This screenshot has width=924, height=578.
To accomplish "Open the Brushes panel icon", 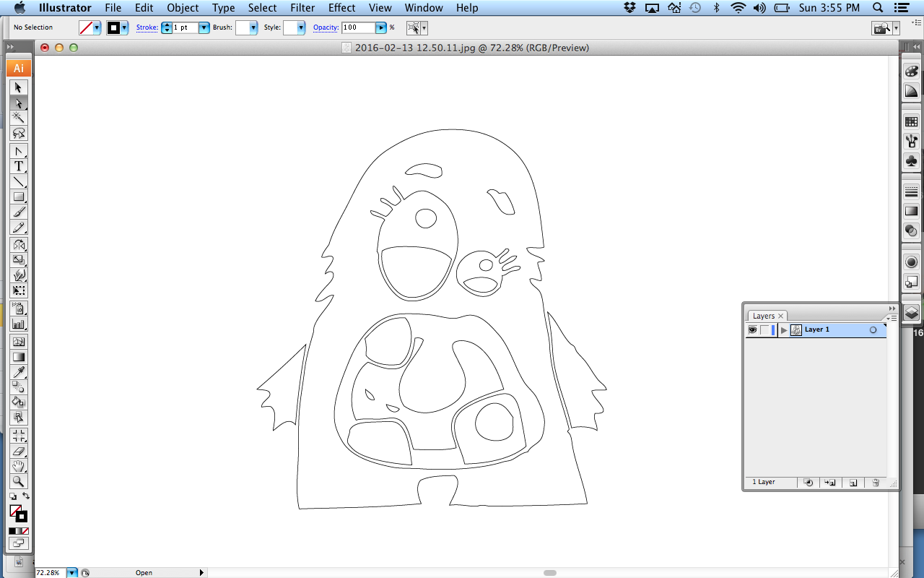I will pos(911,140).
